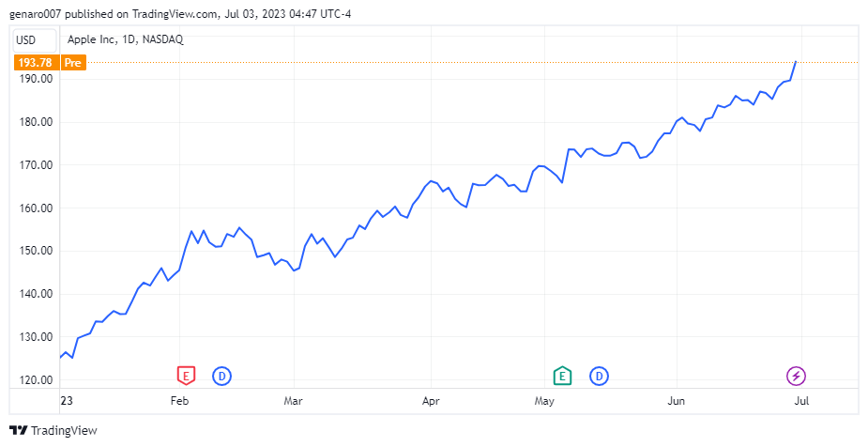868x447 pixels.
Task: Click the Feb label on the time axis
Action: pos(179,400)
